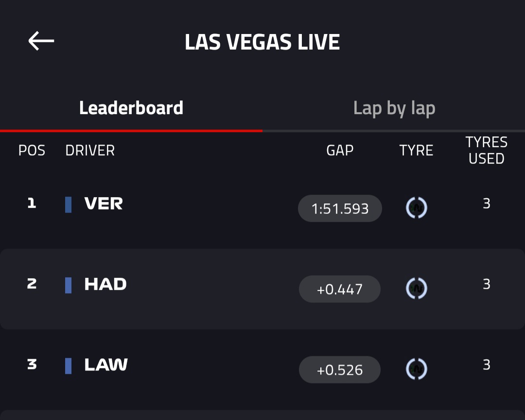Click VER's 1:51.593 lap time pill
Viewport: 525px width, 420px height.
340,209
